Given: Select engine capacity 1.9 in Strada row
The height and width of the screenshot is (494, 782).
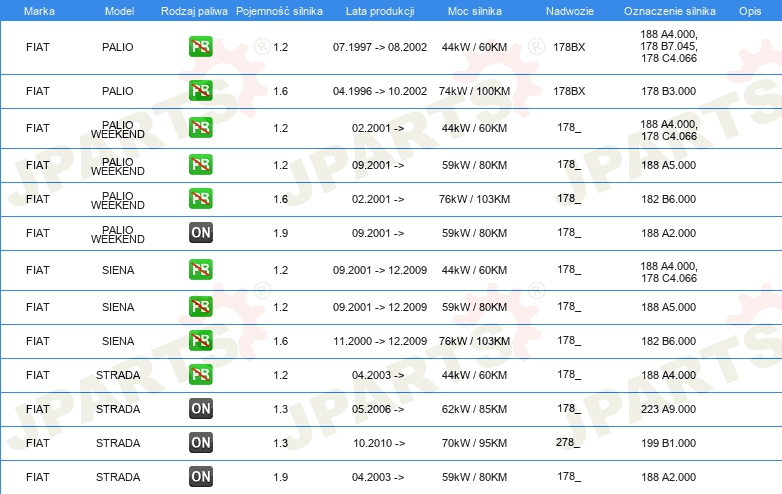Looking at the screenshot, I should 281,477.
